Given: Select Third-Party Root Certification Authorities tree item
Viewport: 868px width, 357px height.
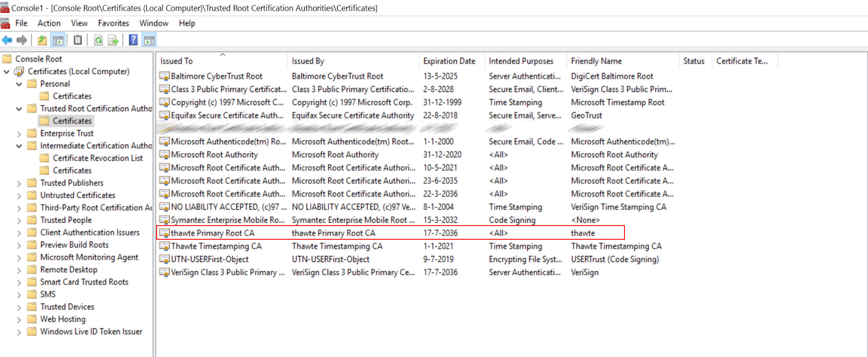Looking at the screenshot, I should [96, 208].
